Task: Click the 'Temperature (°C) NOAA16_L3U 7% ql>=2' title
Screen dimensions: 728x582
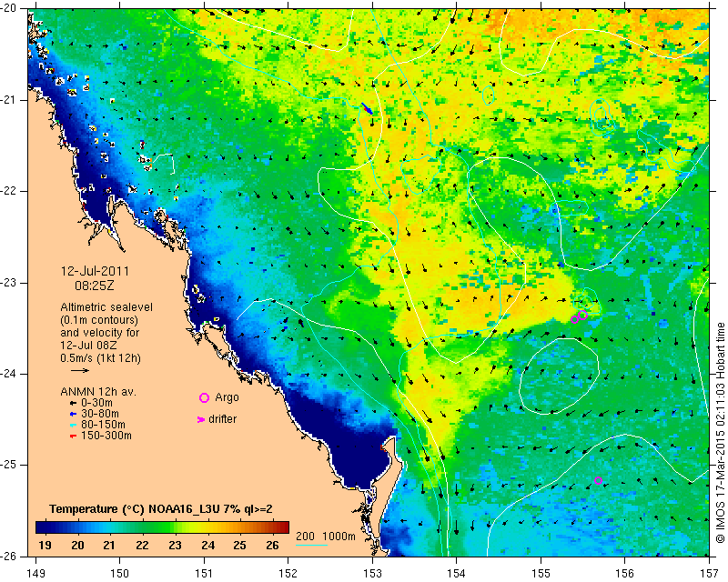Action: pyautogui.click(x=161, y=509)
